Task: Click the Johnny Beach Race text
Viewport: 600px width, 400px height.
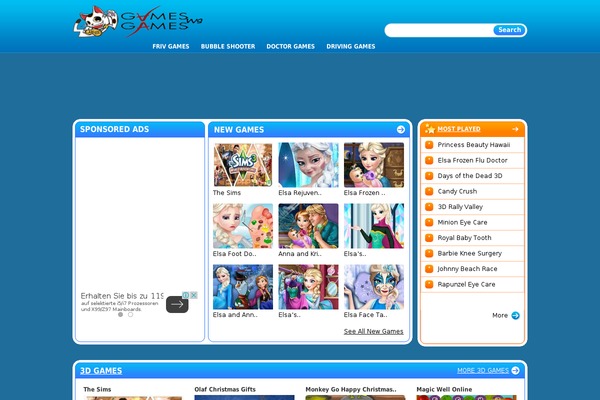Action: coord(467,269)
